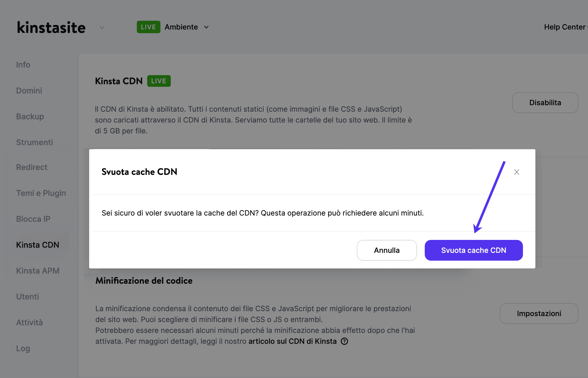Viewport: 588px width, 378px height.
Task: Close the Svuota cache CDN dialog
Action: [517, 172]
